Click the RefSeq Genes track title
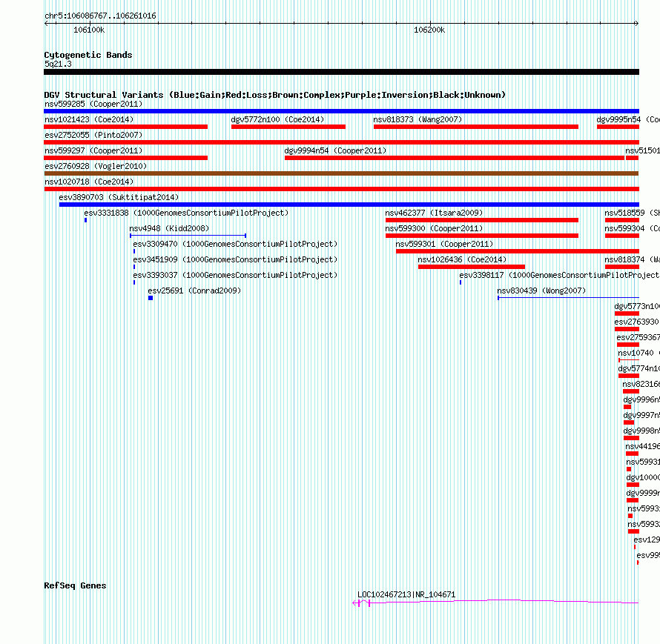This screenshot has width=660, height=644. tap(75, 585)
